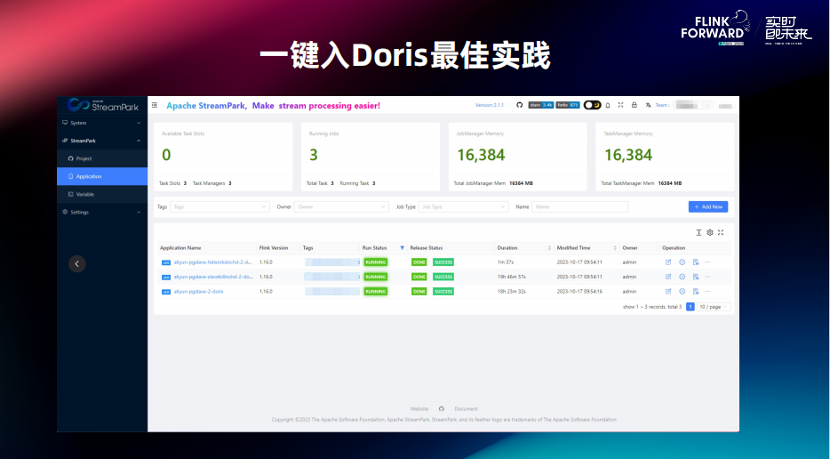
Task: Open the table column settings gear
Action: click(710, 232)
